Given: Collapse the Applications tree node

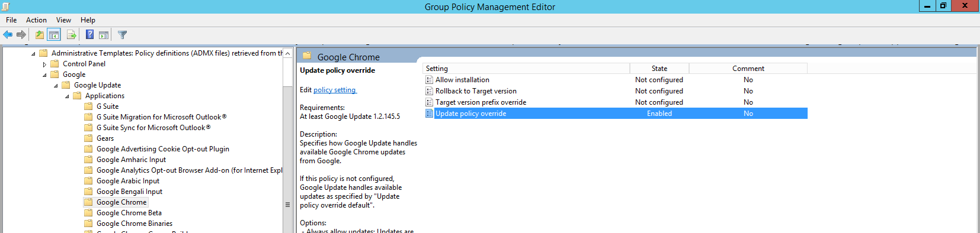Looking at the screenshot, I should (67, 96).
